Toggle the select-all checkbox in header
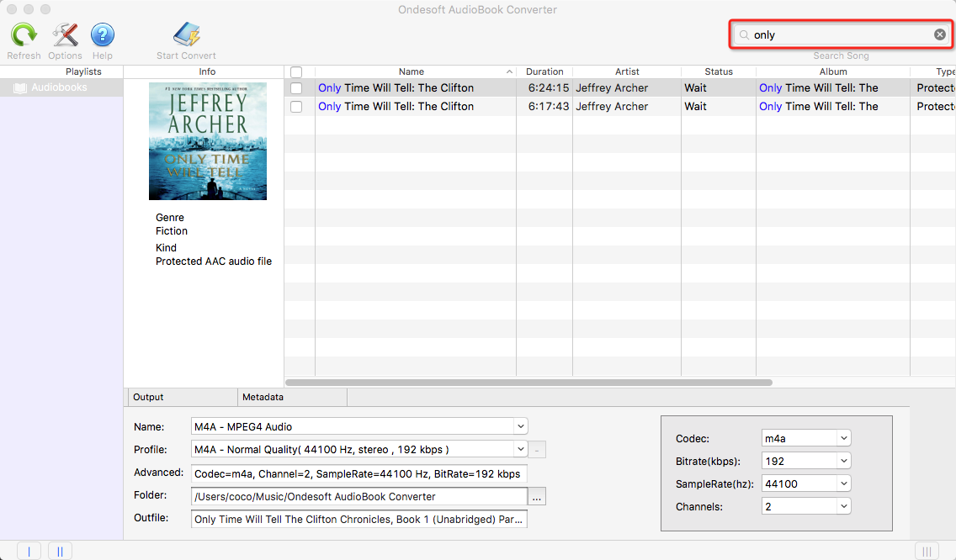 click(296, 72)
